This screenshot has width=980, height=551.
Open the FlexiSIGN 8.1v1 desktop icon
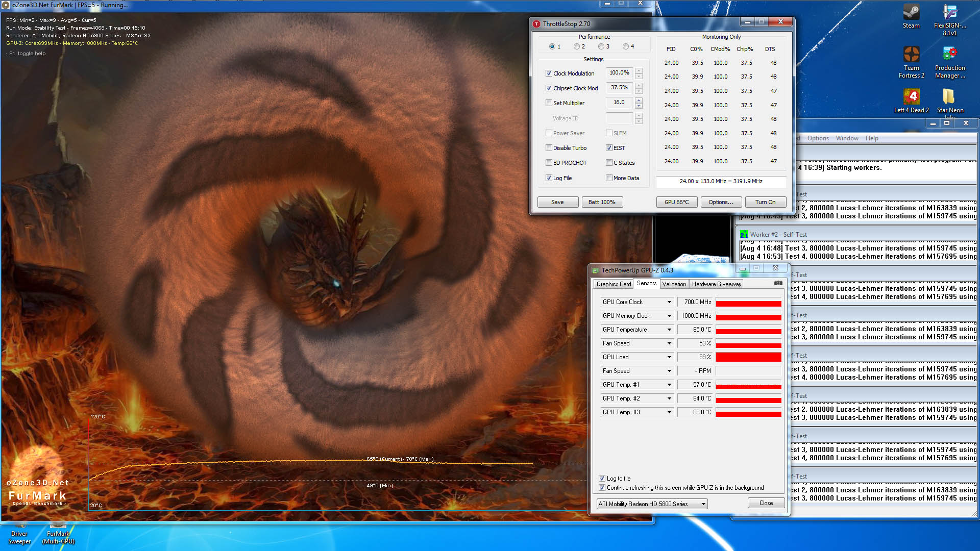(949, 20)
